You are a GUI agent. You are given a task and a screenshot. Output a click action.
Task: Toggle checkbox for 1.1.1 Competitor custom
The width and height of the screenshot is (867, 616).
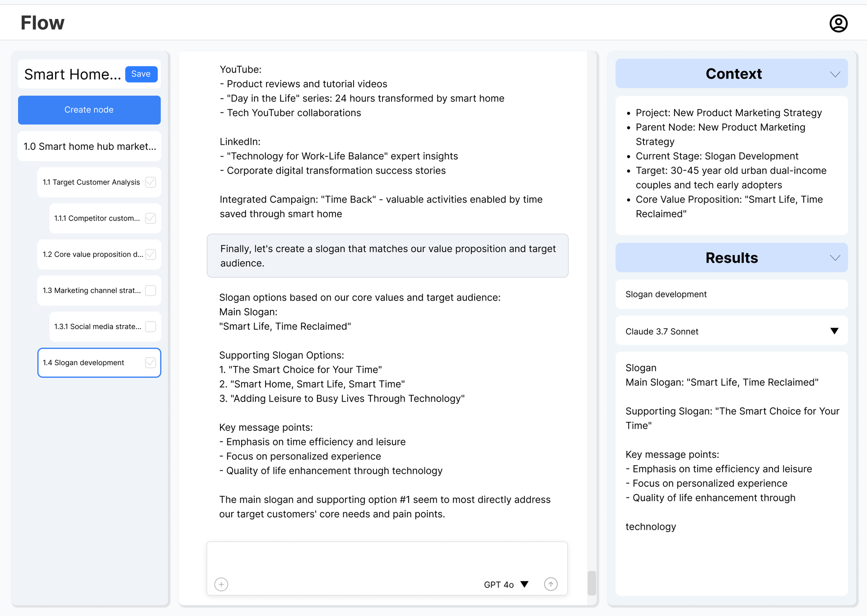tap(151, 218)
